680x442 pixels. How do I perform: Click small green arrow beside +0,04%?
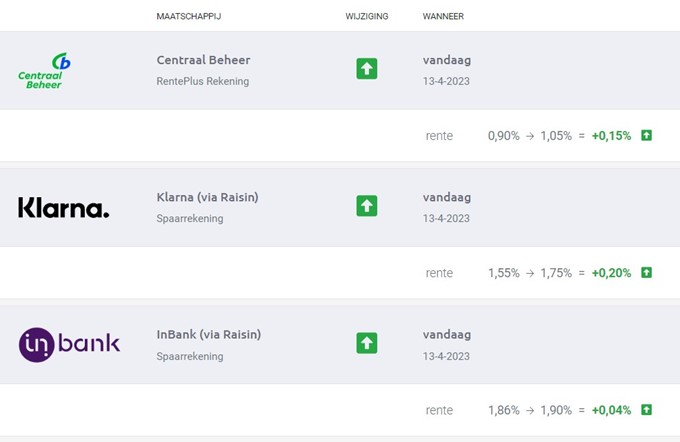click(646, 409)
